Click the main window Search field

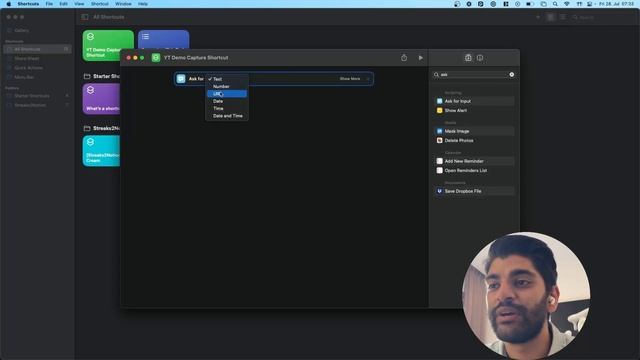click(x=602, y=18)
